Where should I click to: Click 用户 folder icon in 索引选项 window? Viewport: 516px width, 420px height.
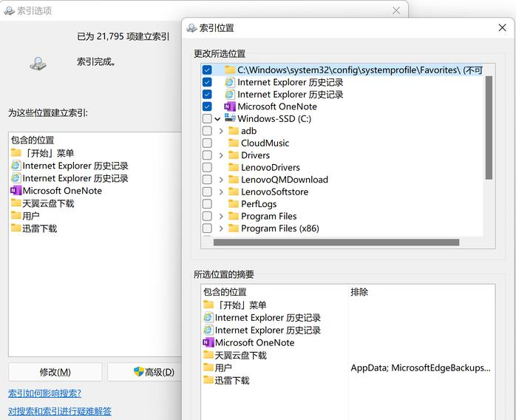pos(16,215)
